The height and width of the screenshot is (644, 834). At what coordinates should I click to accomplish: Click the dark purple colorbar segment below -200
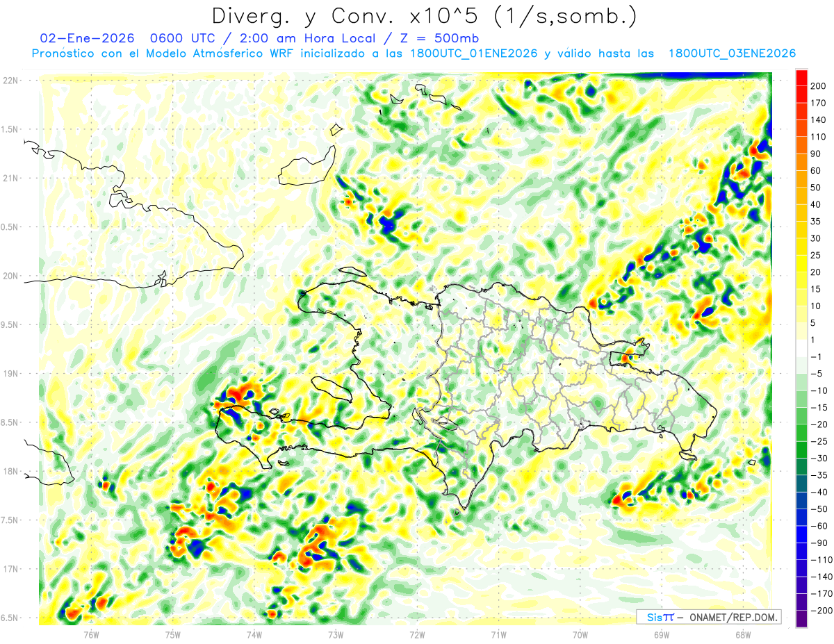tap(801, 619)
